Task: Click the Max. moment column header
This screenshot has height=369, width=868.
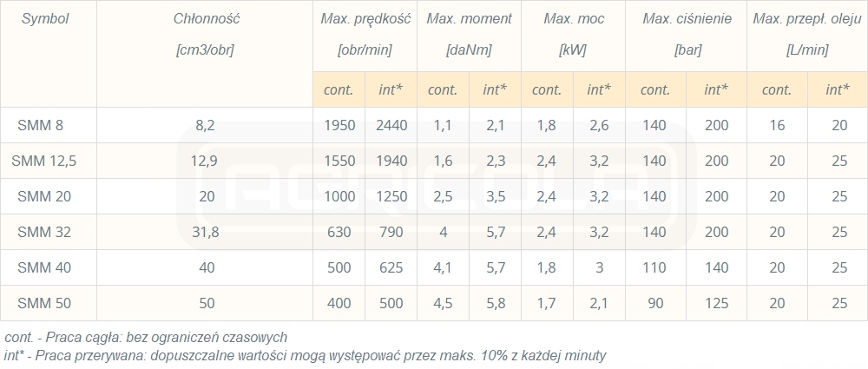Action: [469, 18]
